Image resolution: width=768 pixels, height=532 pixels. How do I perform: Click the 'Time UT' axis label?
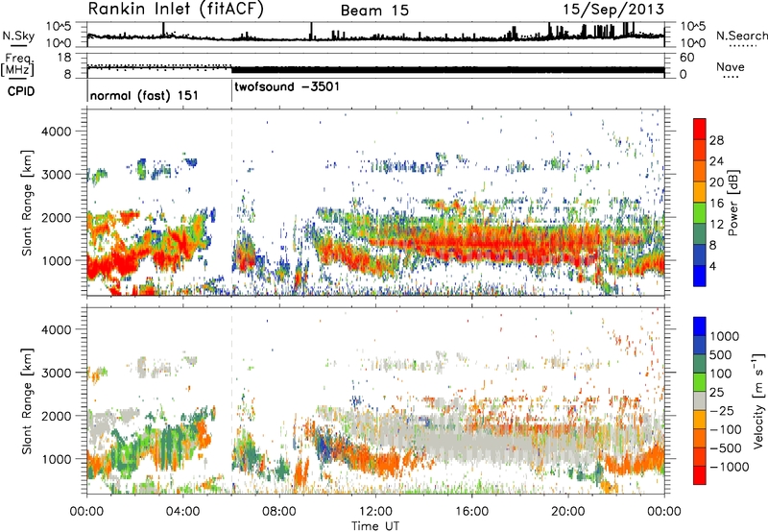pyautogui.click(x=375, y=525)
